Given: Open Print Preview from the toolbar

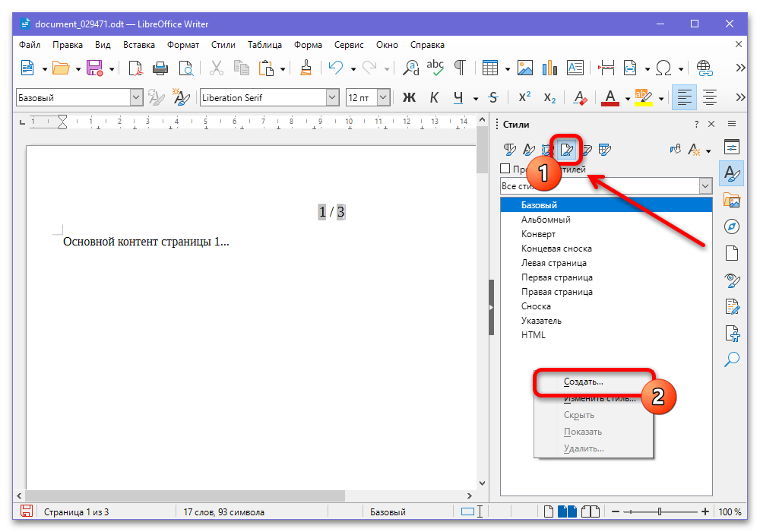Looking at the screenshot, I should 185,68.
